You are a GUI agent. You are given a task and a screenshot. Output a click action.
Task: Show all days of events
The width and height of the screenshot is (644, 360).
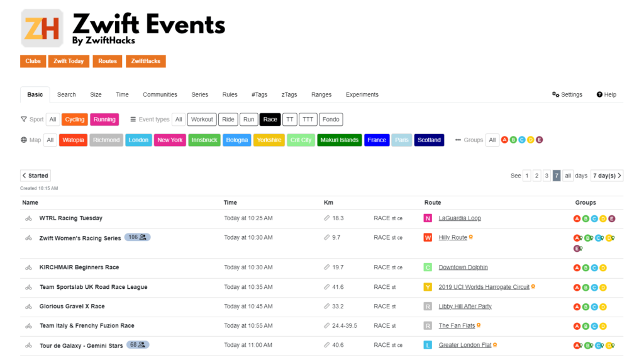(568, 176)
